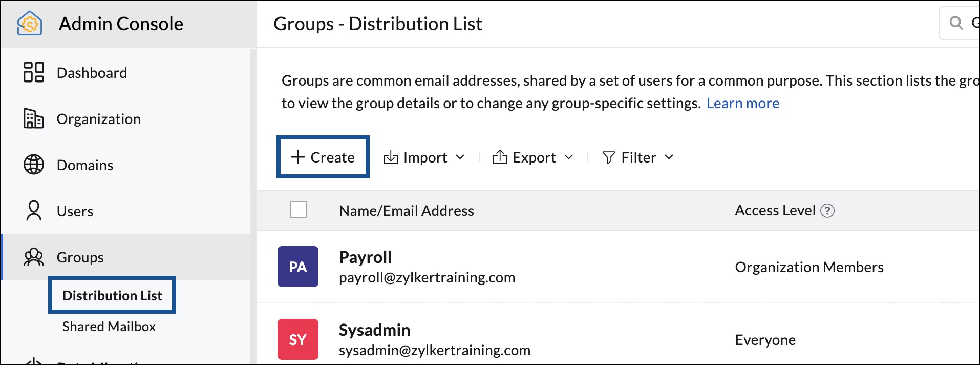Open the Payroll group name

pyautogui.click(x=365, y=257)
